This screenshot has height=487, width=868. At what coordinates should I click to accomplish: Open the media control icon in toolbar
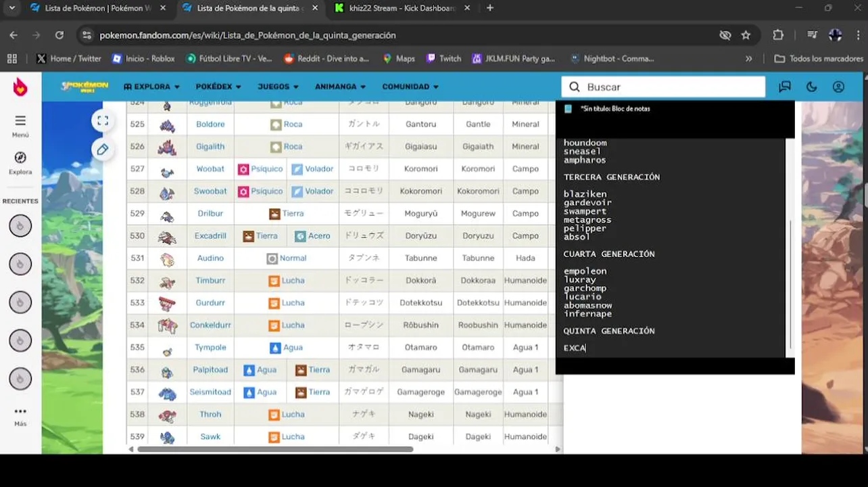click(x=812, y=35)
